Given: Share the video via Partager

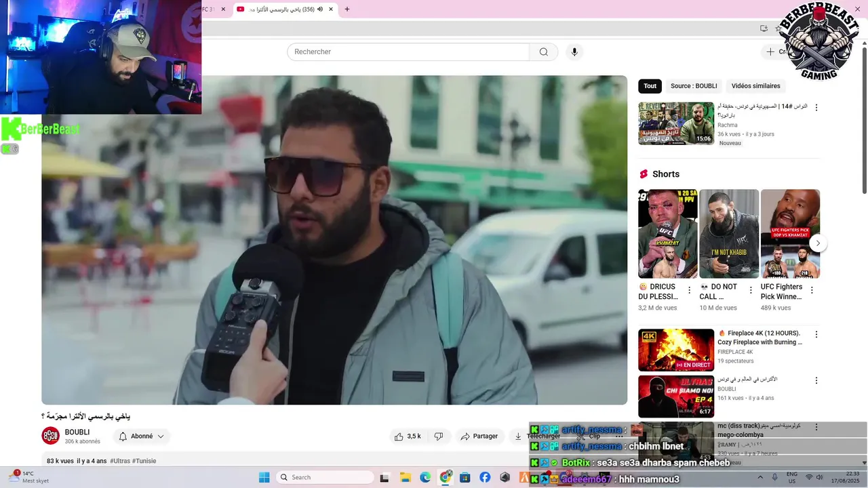Looking at the screenshot, I should (479, 436).
